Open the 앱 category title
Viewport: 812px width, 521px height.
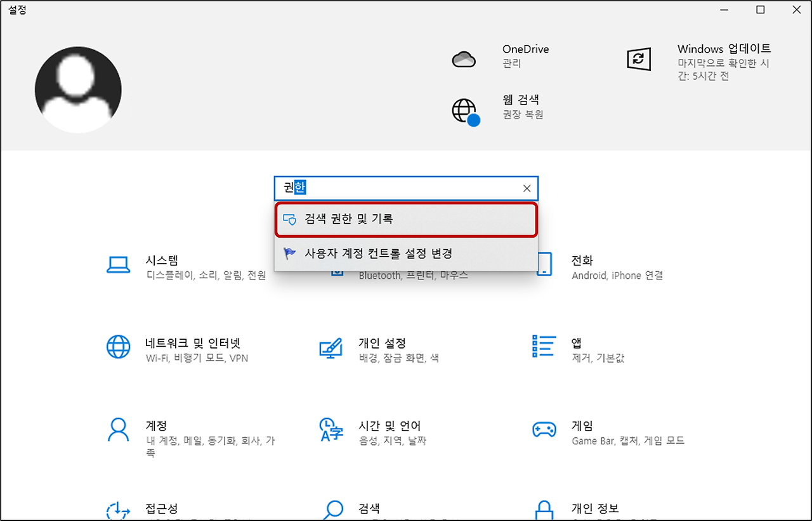[x=577, y=343]
